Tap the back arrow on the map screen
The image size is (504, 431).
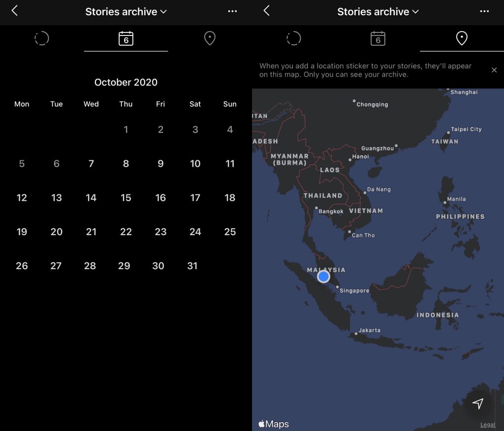click(267, 11)
